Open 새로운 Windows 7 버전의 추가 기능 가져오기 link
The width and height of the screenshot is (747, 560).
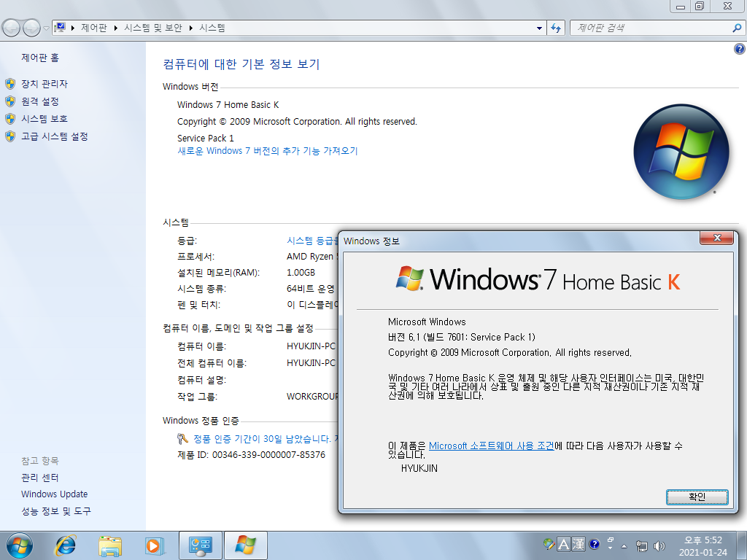click(x=267, y=151)
